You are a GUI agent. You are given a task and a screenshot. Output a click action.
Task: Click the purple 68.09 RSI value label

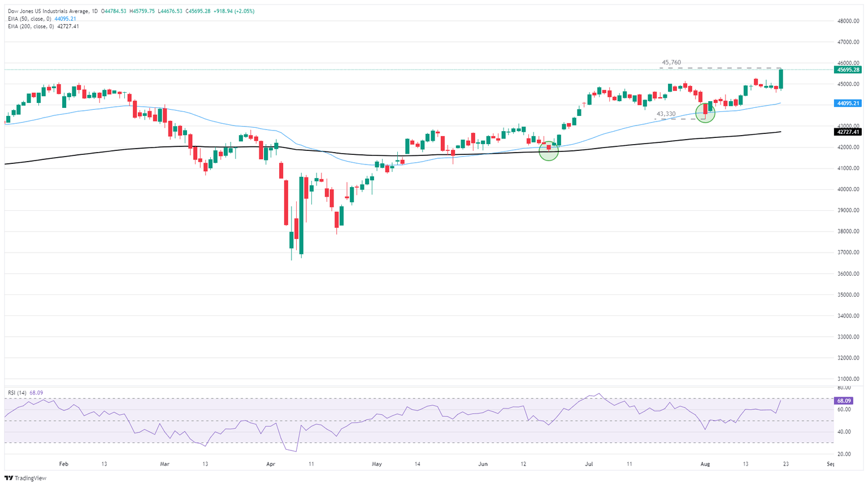(842, 400)
